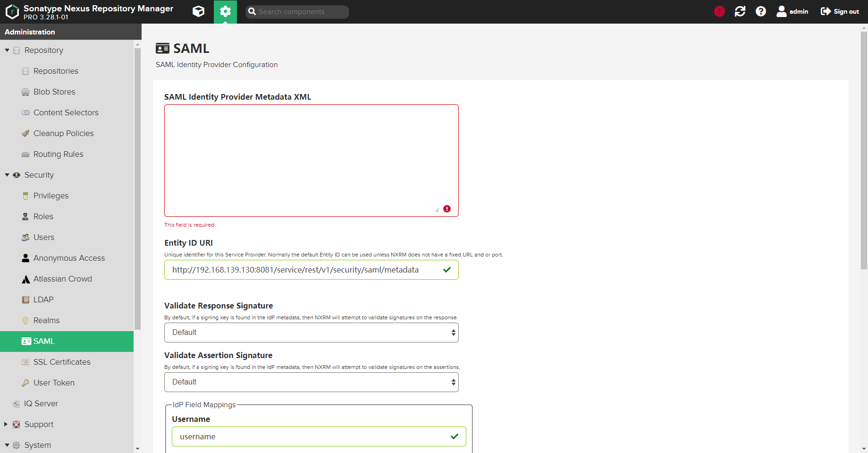Click the Anonymous Access person icon
Viewport: 868px width, 453px height.
25,258
